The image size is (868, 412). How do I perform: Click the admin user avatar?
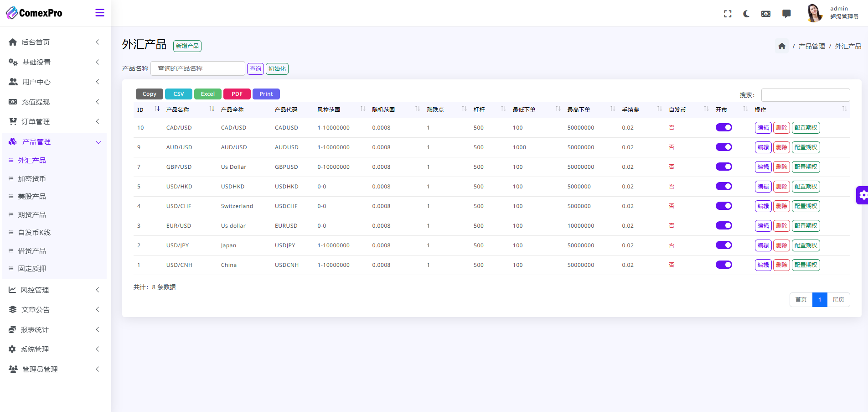coord(814,13)
